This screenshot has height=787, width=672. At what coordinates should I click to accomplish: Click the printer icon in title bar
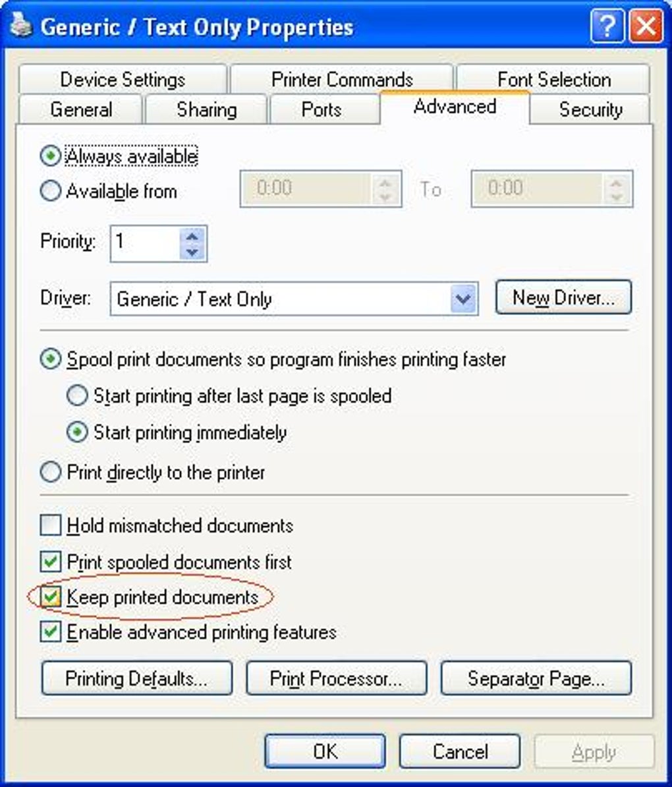coord(22,25)
